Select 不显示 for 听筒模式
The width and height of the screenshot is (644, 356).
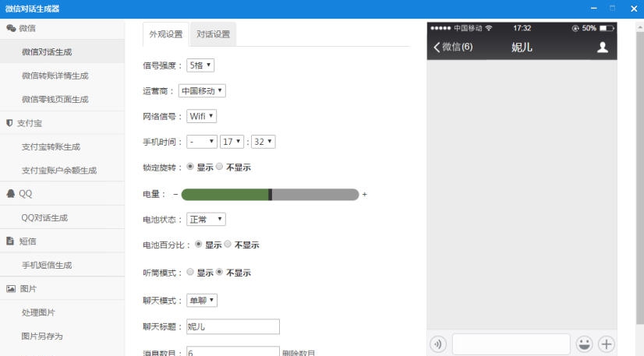pyautogui.click(x=219, y=272)
